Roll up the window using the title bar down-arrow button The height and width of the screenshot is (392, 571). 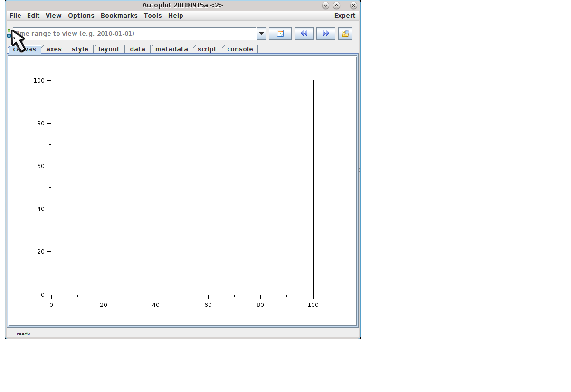coord(325,6)
